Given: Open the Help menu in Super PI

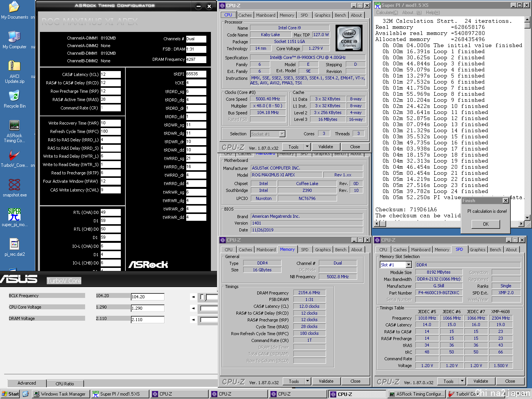Looking at the screenshot, I should pyautogui.click(x=433, y=13).
